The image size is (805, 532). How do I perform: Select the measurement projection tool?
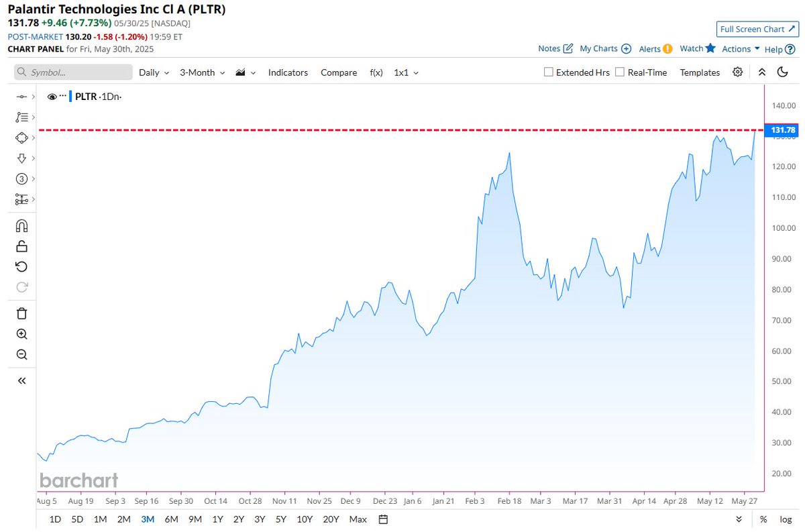pos(21,199)
